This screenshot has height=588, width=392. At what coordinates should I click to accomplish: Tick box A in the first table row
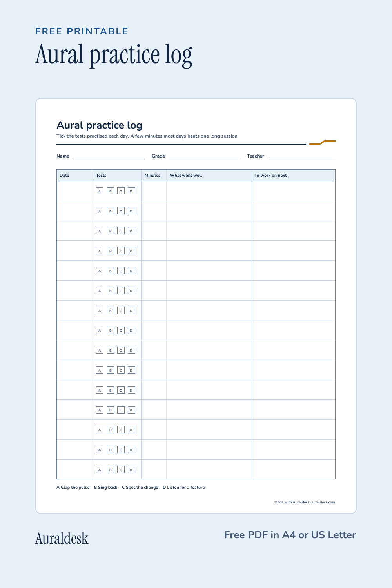tap(100, 191)
